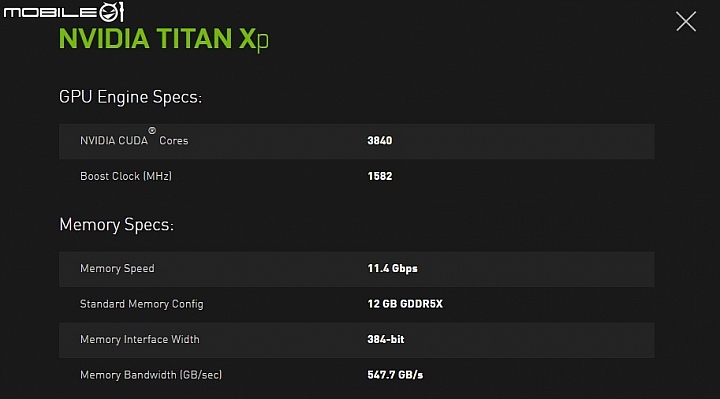Click the Memory Specs heading
Screen dimensions: 720x399
[117, 225]
